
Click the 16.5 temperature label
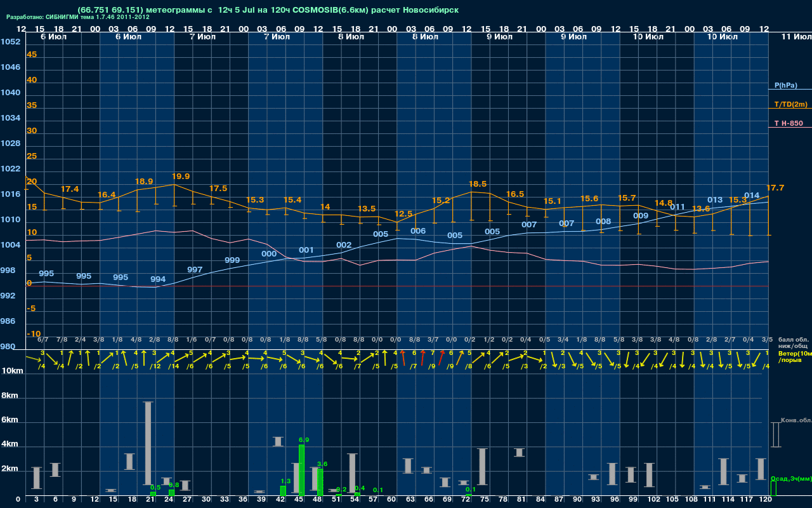click(515, 194)
